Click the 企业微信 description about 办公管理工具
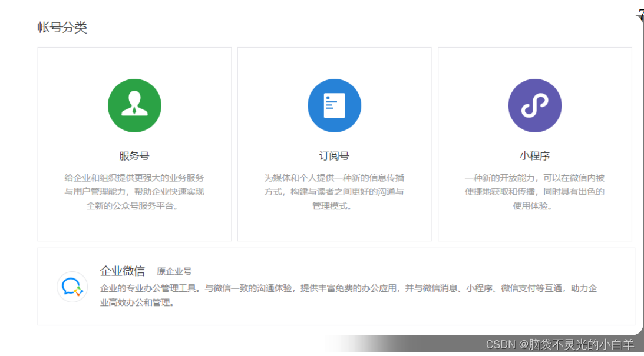 (348, 295)
